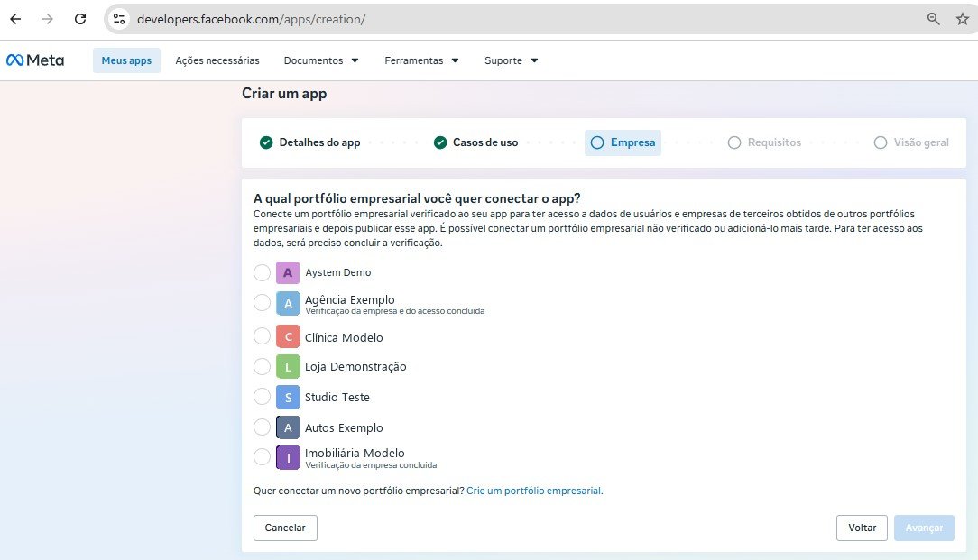Go to Ações necessárias

(217, 60)
